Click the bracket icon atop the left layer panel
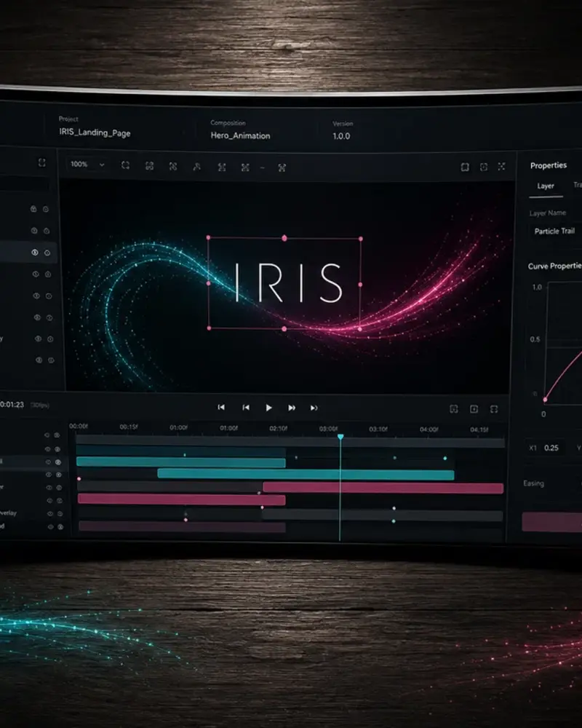Screen dimensions: 582x728 coord(41,162)
